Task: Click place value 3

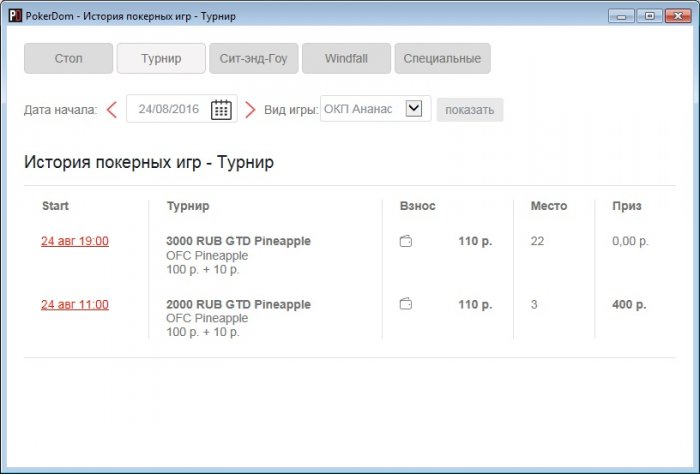Action: (534, 304)
